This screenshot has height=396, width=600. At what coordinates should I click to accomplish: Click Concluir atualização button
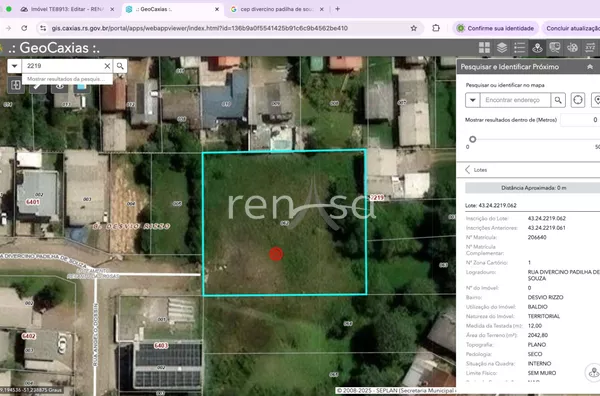click(x=572, y=28)
